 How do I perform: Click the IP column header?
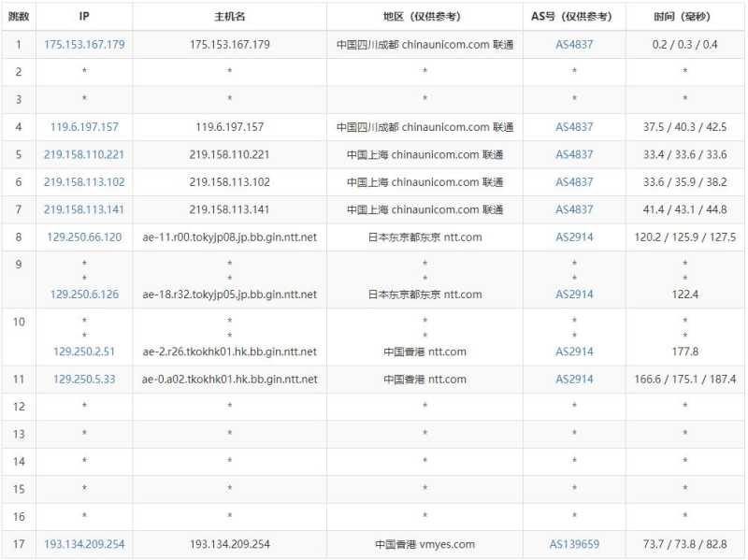coord(84,16)
